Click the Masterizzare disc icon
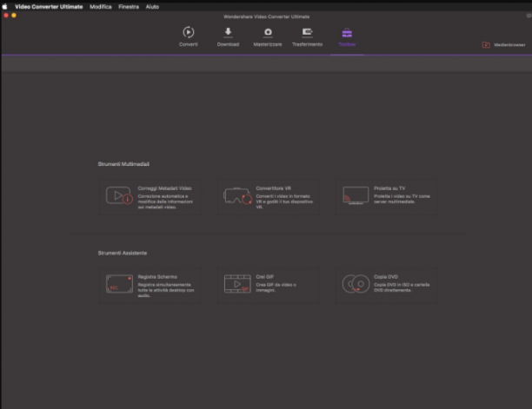 268,32
